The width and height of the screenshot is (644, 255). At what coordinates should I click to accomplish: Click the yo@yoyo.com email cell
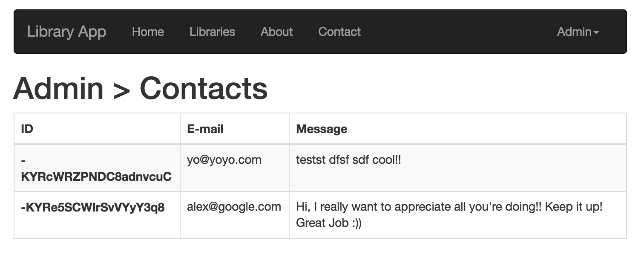[x=224, y=160]
